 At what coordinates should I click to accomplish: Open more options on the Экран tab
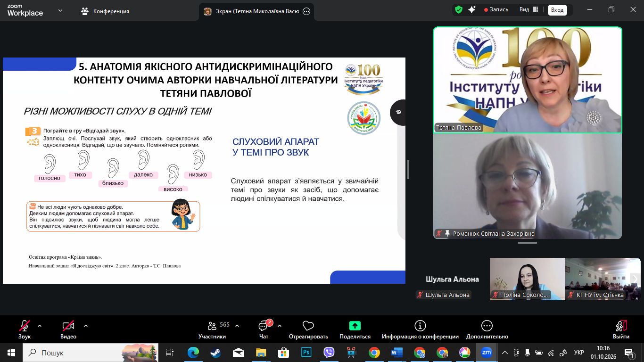(306, 11)
